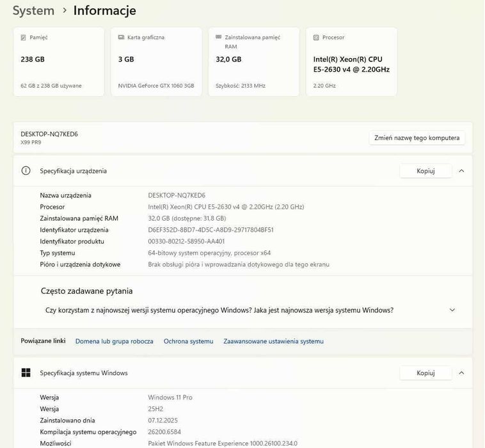Click the Zainstalowano dnia label

pyautogui.click(x=67, y=420)
